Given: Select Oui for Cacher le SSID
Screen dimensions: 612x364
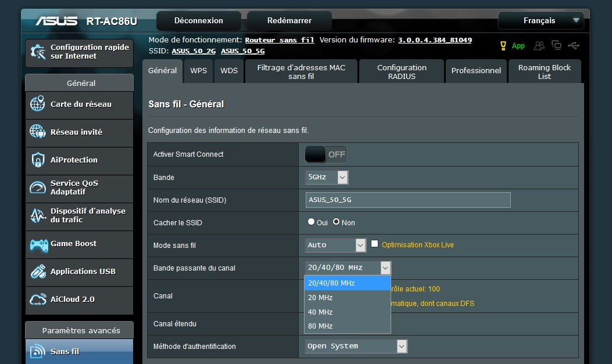Looking at the screenshot, I should point(311,221).
